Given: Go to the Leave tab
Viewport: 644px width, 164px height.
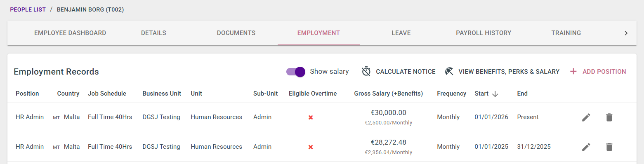Looking at the screenshot, I should (401, 33).
